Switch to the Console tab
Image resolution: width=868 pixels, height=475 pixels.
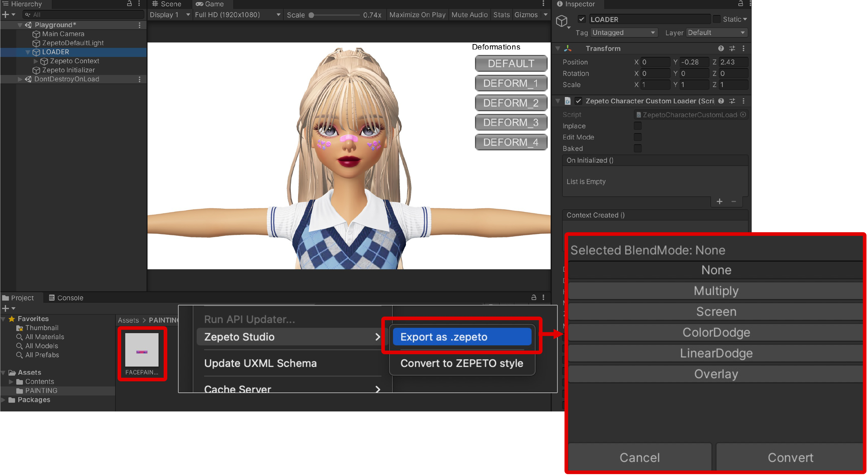pos(66,298)
